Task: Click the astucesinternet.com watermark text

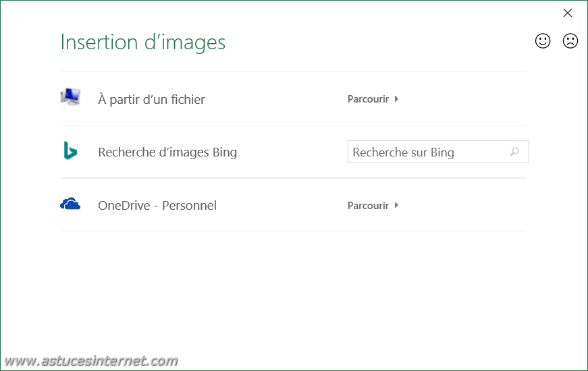Action: (x=91, y=361)
